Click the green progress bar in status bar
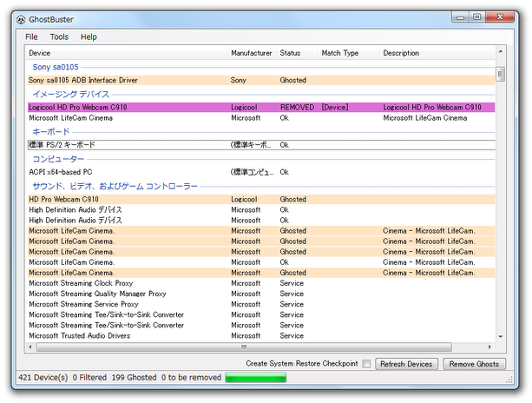The width and height of the screenshot is (532, 403). coord(256,378)
